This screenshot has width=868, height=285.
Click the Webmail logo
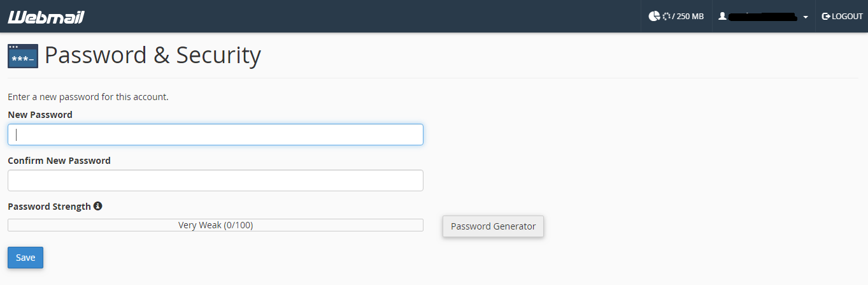coord(46,17)
